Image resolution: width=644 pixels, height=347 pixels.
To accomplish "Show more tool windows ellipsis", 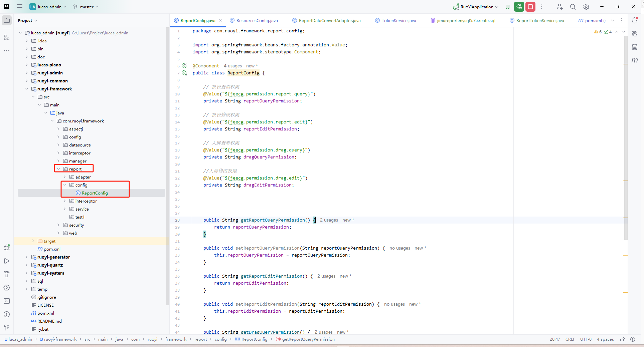I will click(7, 51).
